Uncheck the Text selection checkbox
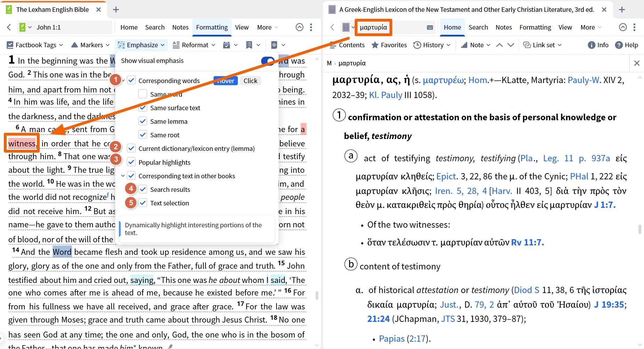 click(143, 203)
